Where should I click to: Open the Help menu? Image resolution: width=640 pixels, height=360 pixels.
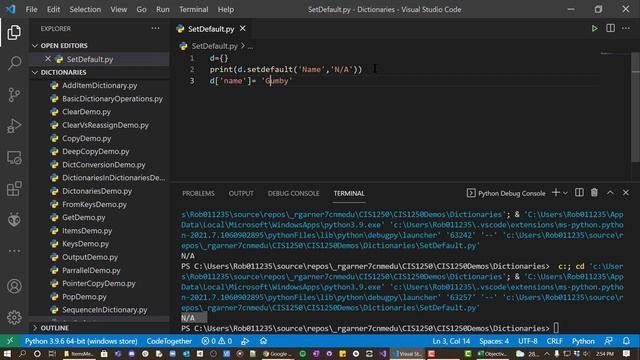[x=226, y=9]
